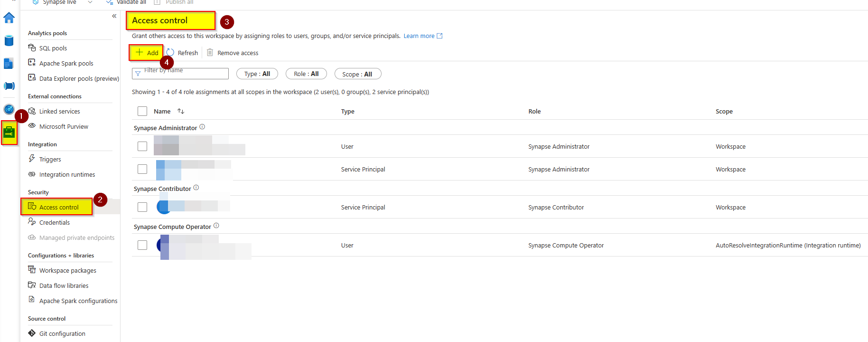
Task: Open the Synapse live mode dropdown
Action: pyautogui.click(x=62, y=2)
